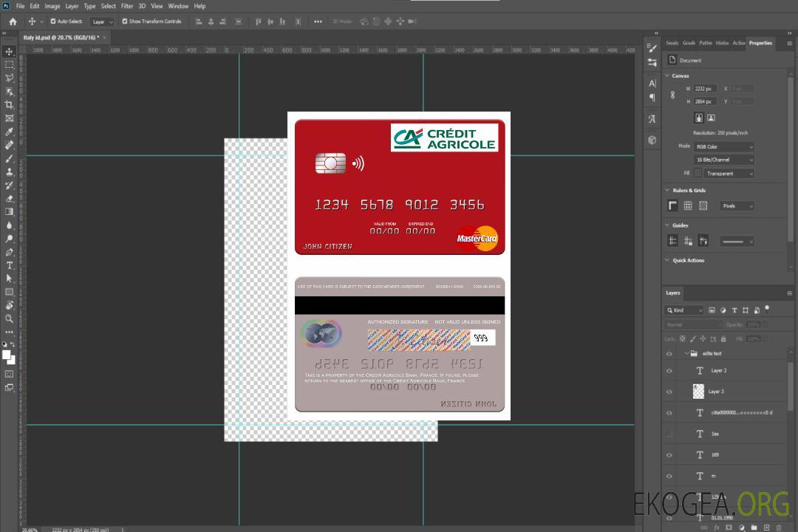Uncheck Show Transform Controls checkbox
The image size is (798, 532).
click(125, 21)
